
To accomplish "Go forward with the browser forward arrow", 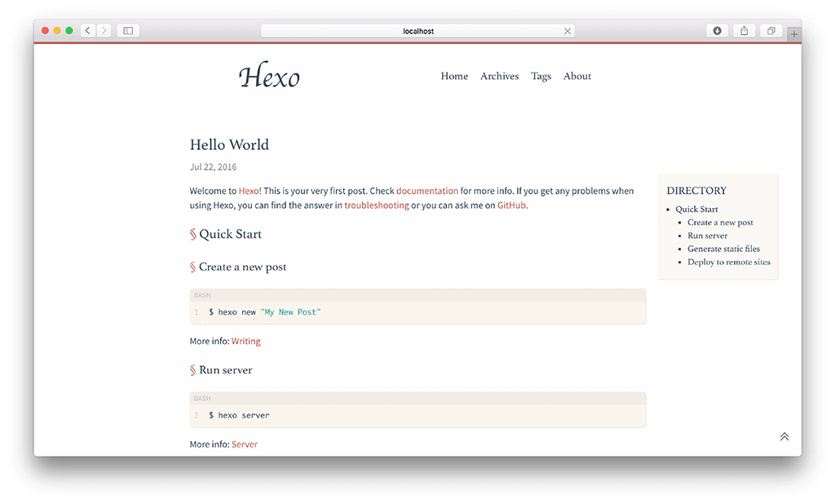I will (104, 30).
